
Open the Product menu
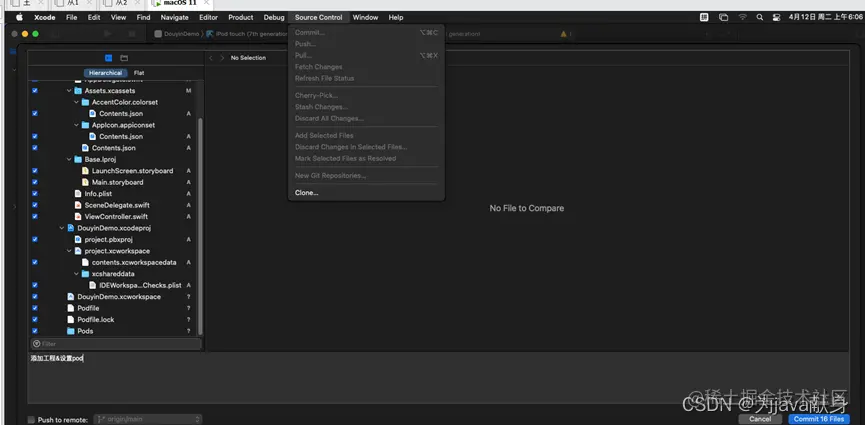click(x=241, y=17)
